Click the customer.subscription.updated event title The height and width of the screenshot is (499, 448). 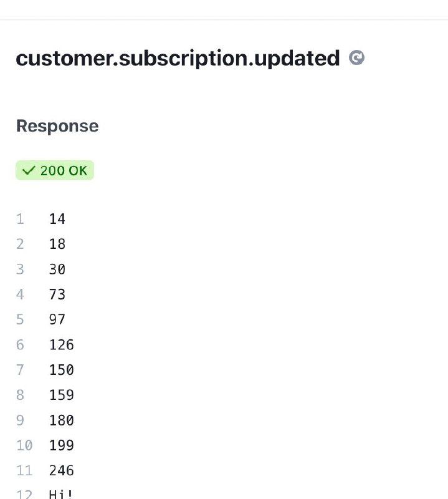(178, 58)
